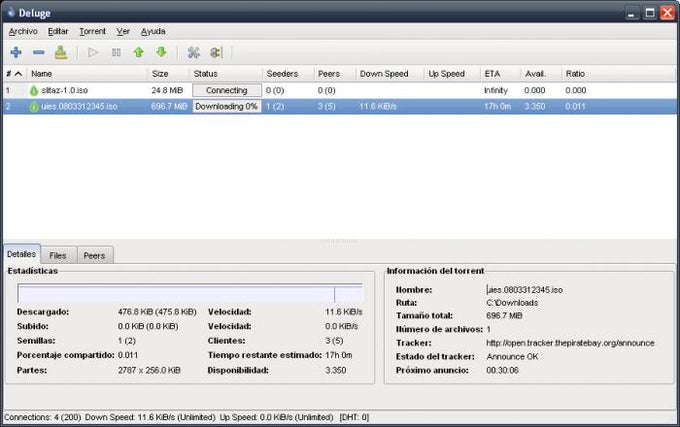Minimize the Deluge window

[632, 13]
